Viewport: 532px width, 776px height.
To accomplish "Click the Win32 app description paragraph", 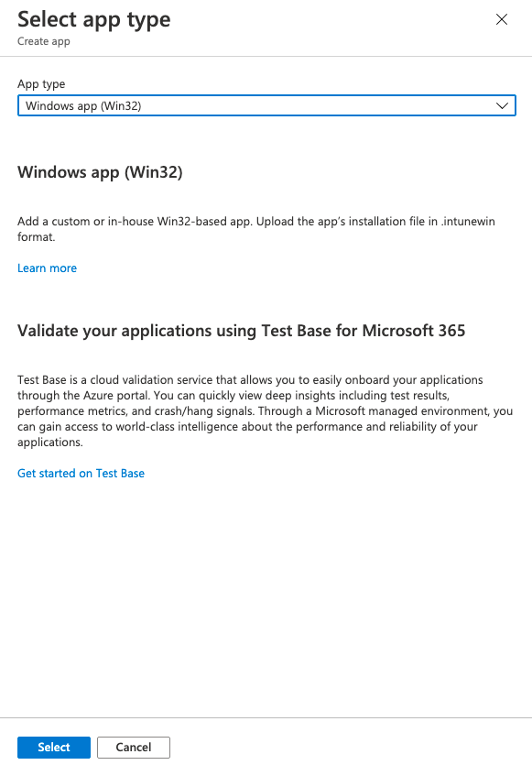I will 256,229.
